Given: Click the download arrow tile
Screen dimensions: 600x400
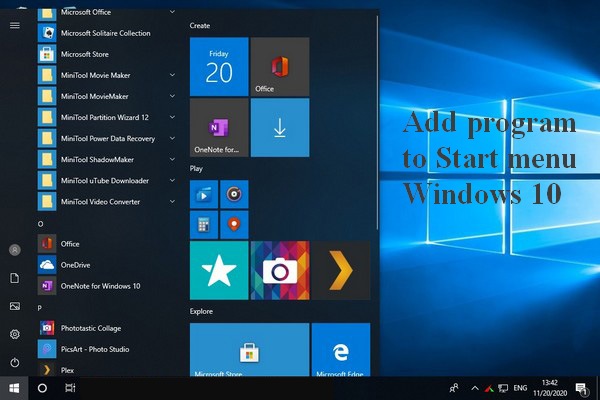Looking at the screenshot, I should coord(280,127).
